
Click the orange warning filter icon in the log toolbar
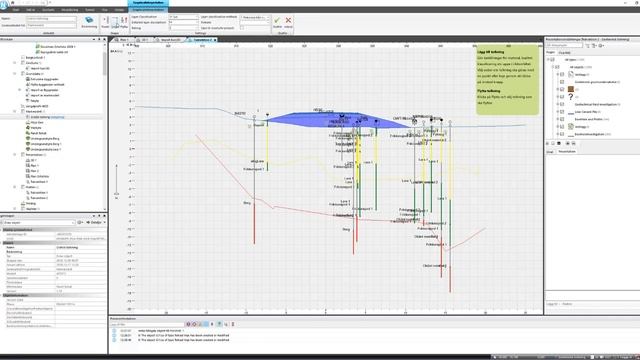[194, 324]
